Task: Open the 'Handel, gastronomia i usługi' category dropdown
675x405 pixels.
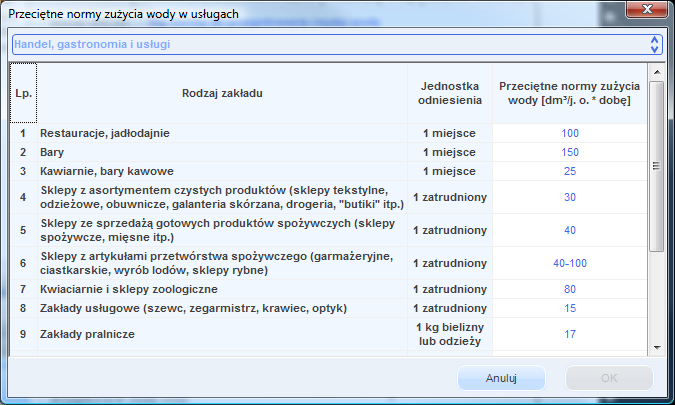Action: (337, 44)
